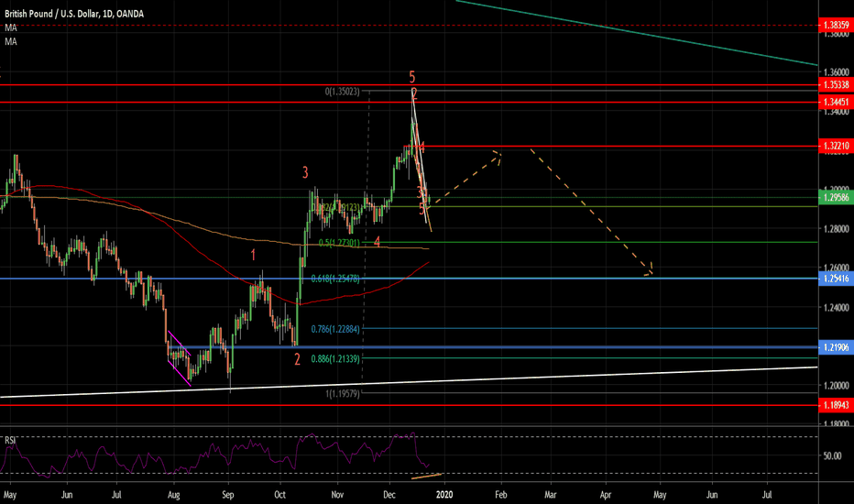Screen dimensions: 854x504
Task: Click the Aug label on time axis
Action: pos(174,495)
